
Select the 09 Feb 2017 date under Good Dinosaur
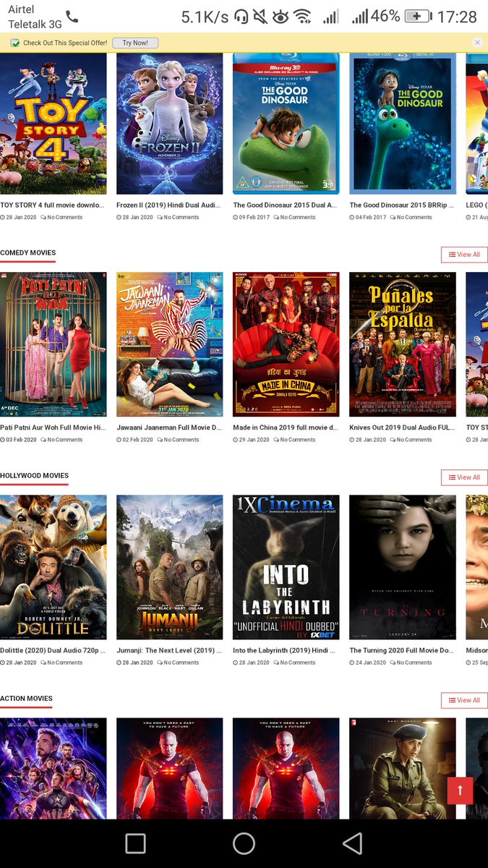pyautogui.click(x=252, y=217)
